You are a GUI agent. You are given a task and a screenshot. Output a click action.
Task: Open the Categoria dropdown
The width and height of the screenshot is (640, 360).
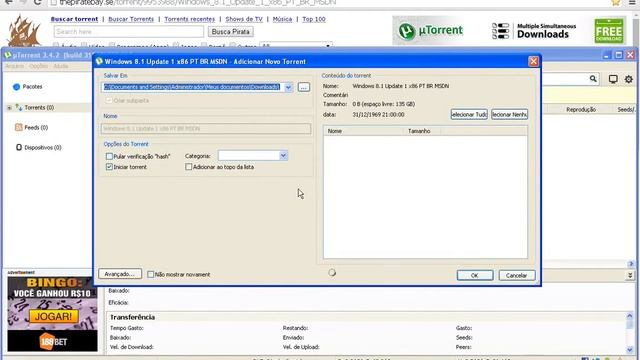(x=283, y=156)
